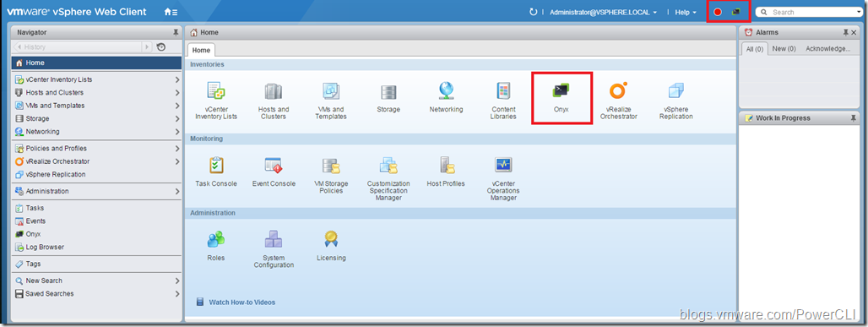Toggle the pin on Alarms panel
Image resolution: width=868 pixels, height=327 pixels.
(x=845, y=33)
